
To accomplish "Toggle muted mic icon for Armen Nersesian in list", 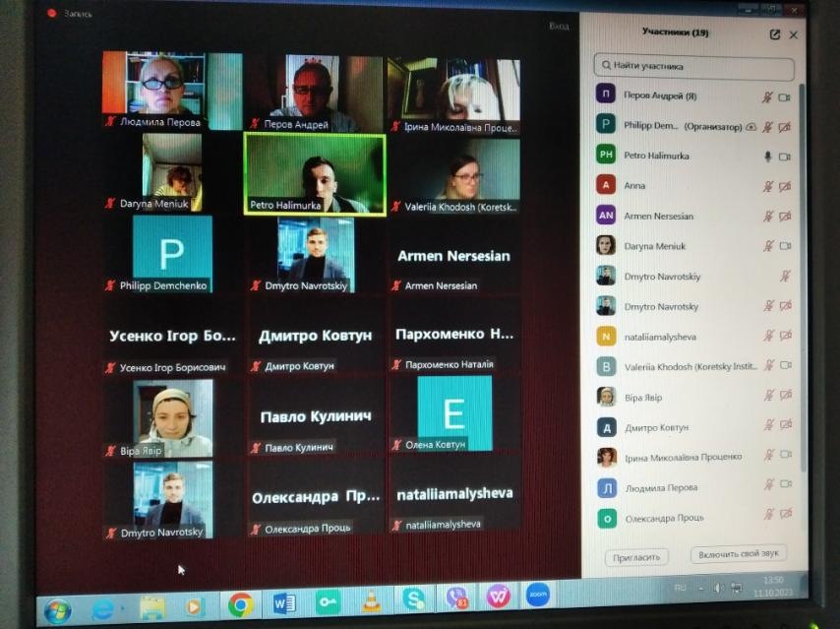I will (x=768, y=217).
